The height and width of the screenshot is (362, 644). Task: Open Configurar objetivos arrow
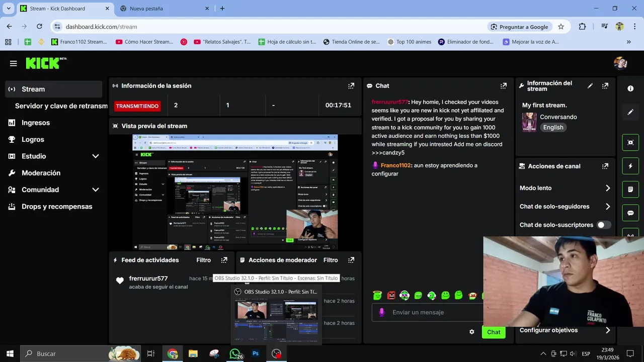click(608, 330)
